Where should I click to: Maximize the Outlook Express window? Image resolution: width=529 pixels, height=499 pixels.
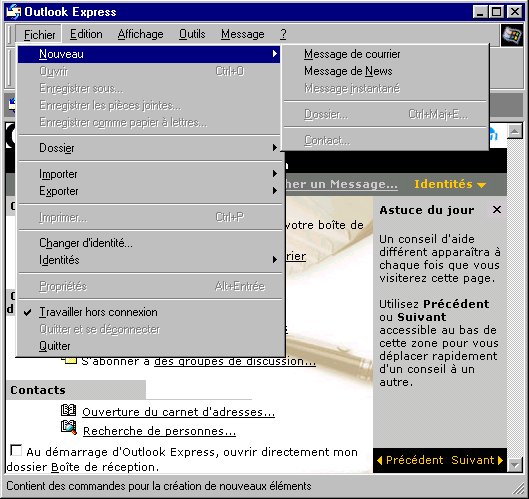tap(497, 12)
